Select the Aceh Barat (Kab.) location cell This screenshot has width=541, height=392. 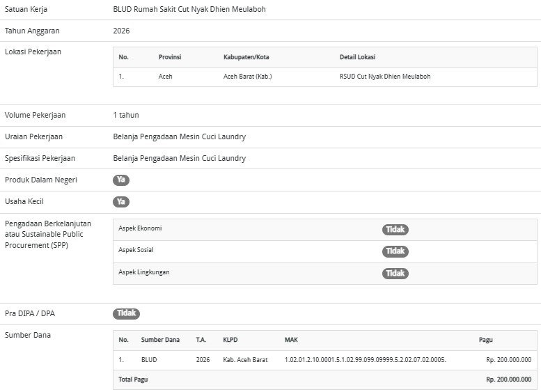coord(247,77)
